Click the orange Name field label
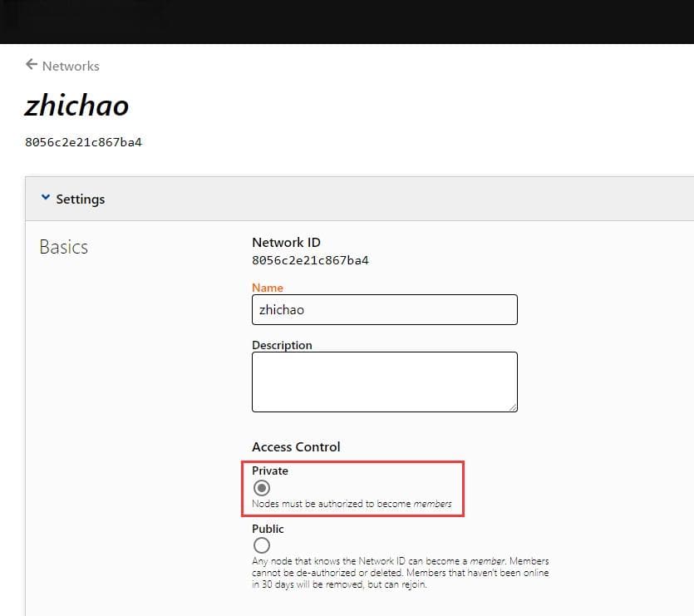Image resolution: width=694 pixels, height=616 pixels. pyautogui.click(x=268, y=288)
